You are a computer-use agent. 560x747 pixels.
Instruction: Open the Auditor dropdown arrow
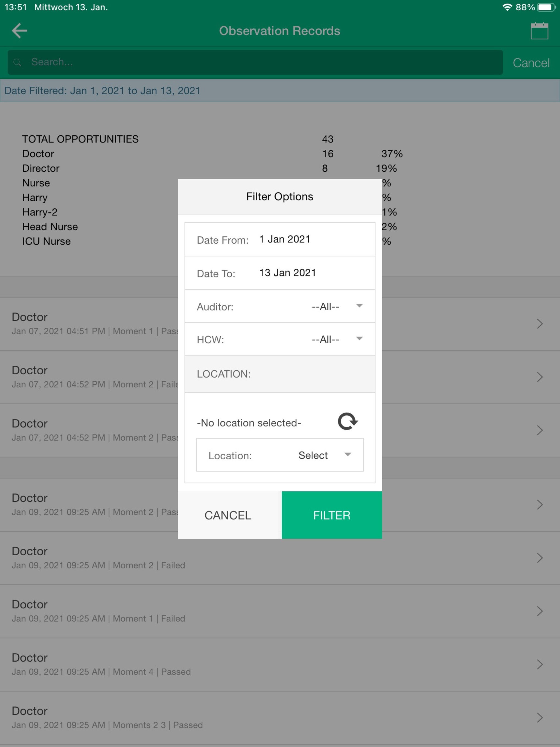pyautogui.click(x=359, y=306)
